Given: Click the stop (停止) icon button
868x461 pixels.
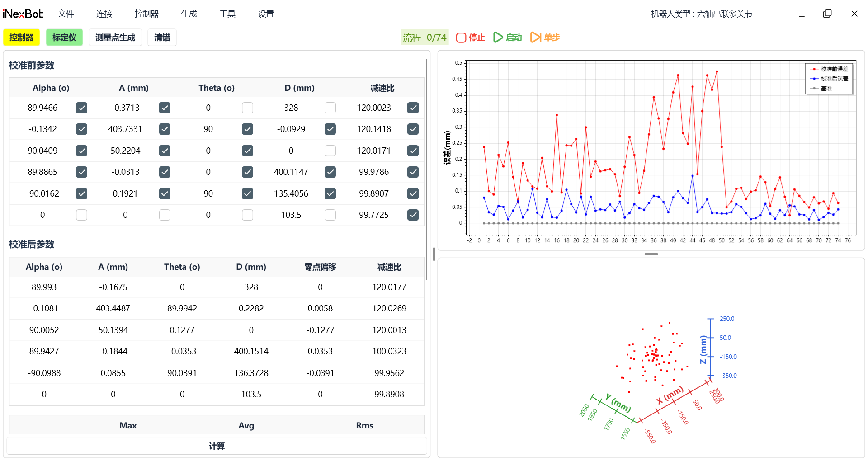Looking at the screenshot, I should tap(461, 38).
